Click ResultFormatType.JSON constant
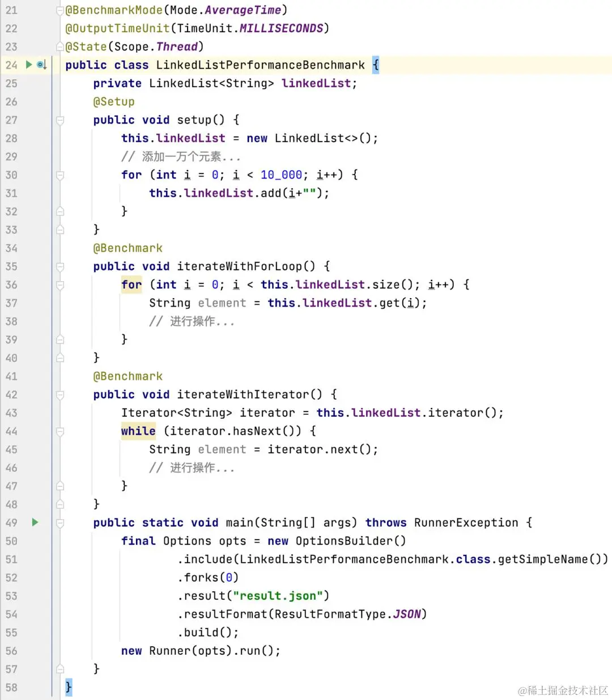Viewport: 612px width, 700px height. tap(347, 614)
